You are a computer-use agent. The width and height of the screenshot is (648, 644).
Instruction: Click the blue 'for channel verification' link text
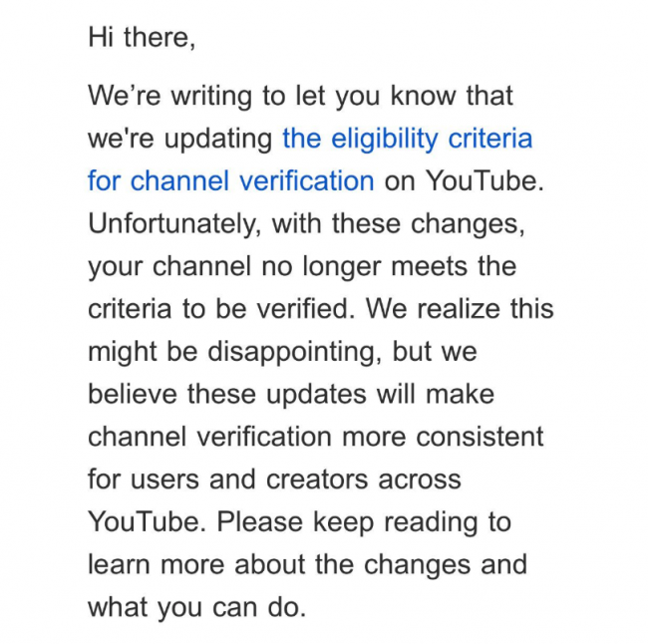click(231, 181)
